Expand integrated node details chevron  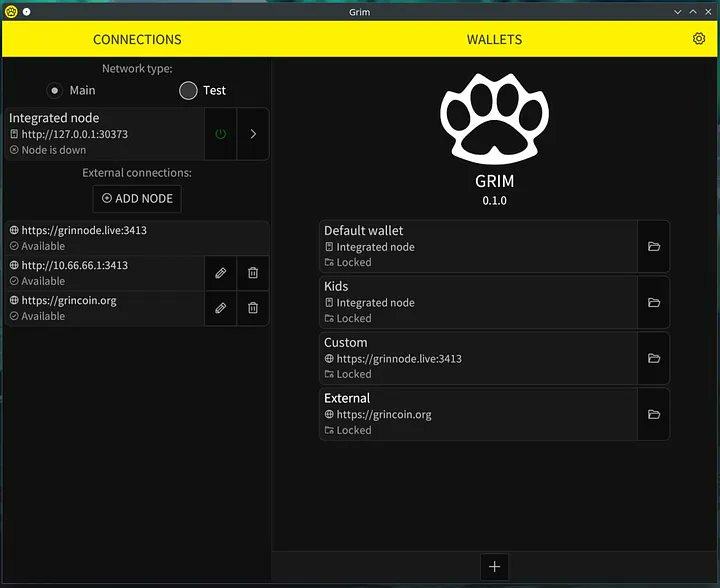(x=253, y=134)
